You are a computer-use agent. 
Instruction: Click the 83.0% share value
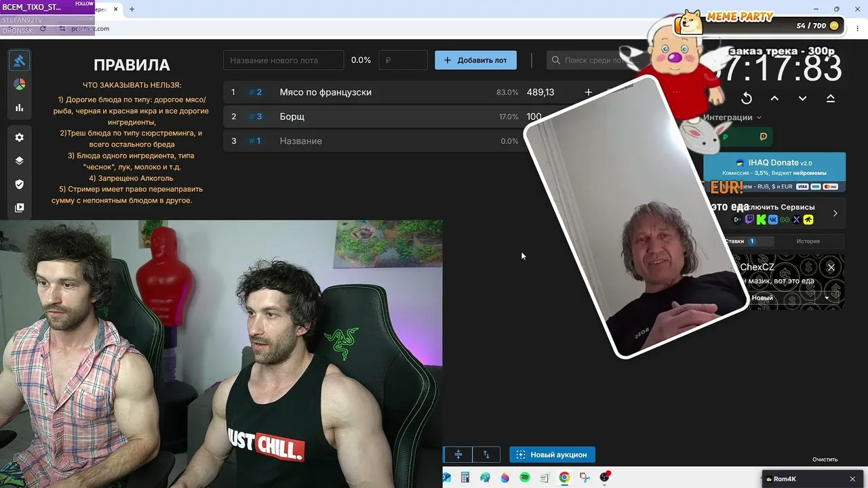pos(507,92)
